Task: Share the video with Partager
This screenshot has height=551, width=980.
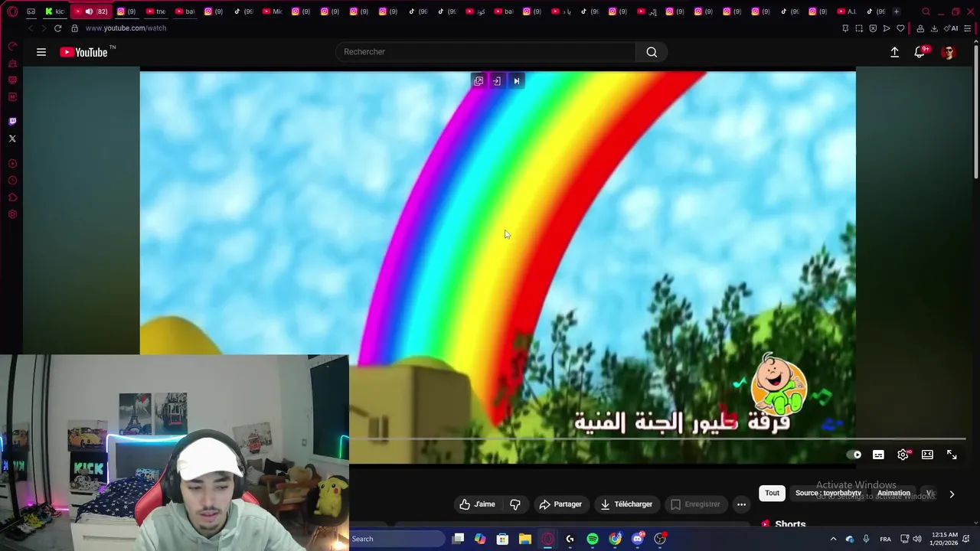Action: (x=560, y=504)
